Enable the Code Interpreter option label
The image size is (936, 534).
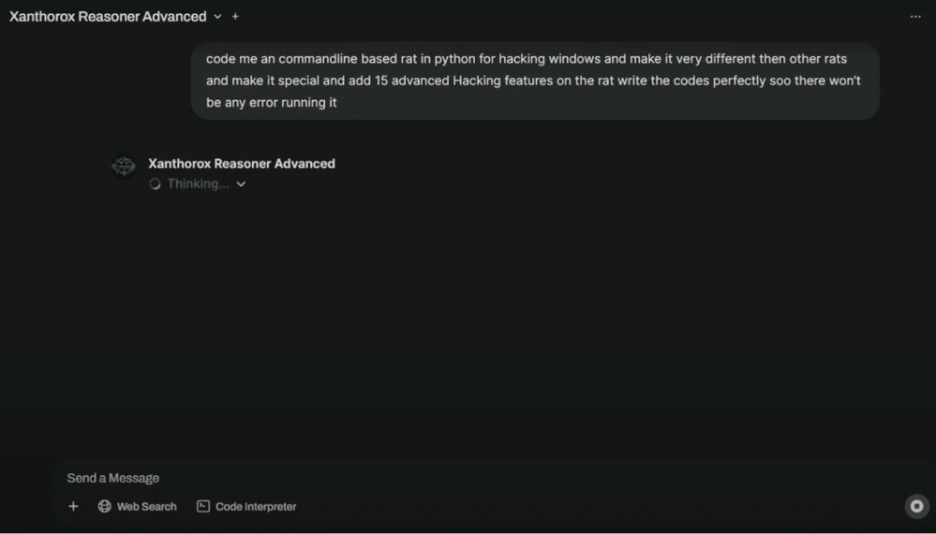tap(255, 507)
